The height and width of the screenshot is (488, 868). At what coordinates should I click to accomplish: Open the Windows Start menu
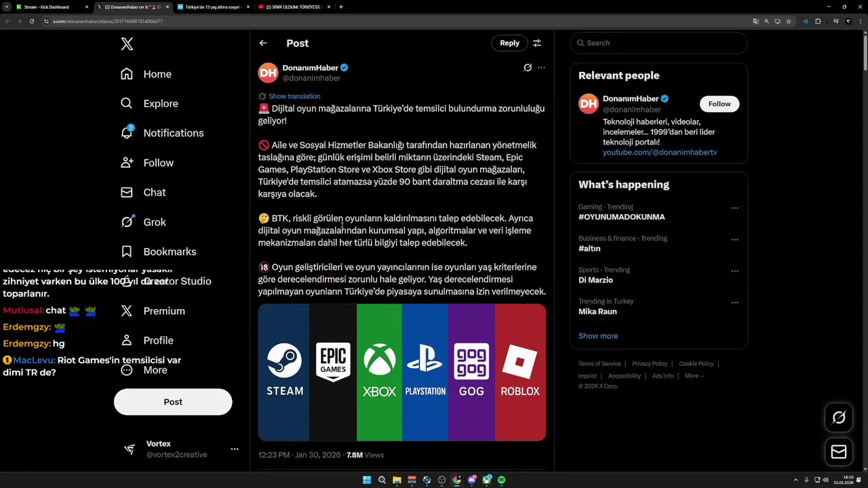(x=367, y=480)
